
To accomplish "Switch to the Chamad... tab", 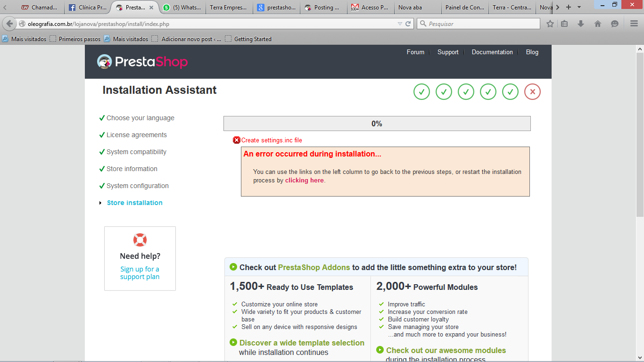I will click(40, 8).
